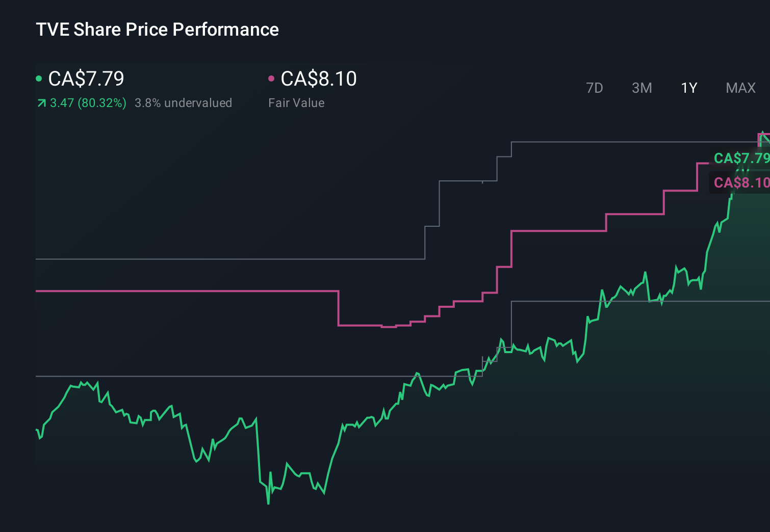Image resolution: width=770 pixels, height=532 pixels.
Task: Select the 1Y time range
Action: [x=688, y=88]
